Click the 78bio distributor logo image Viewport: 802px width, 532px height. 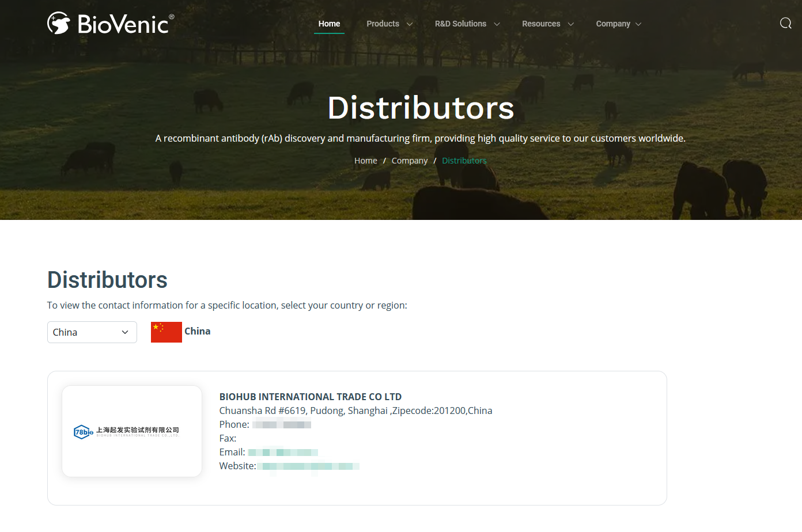click(127, 431)
